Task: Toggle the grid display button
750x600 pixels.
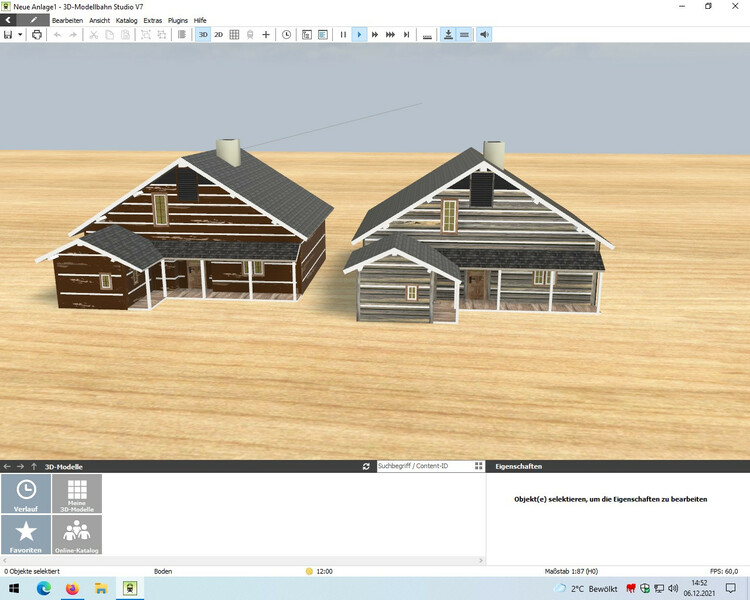Action: [234, 34]
